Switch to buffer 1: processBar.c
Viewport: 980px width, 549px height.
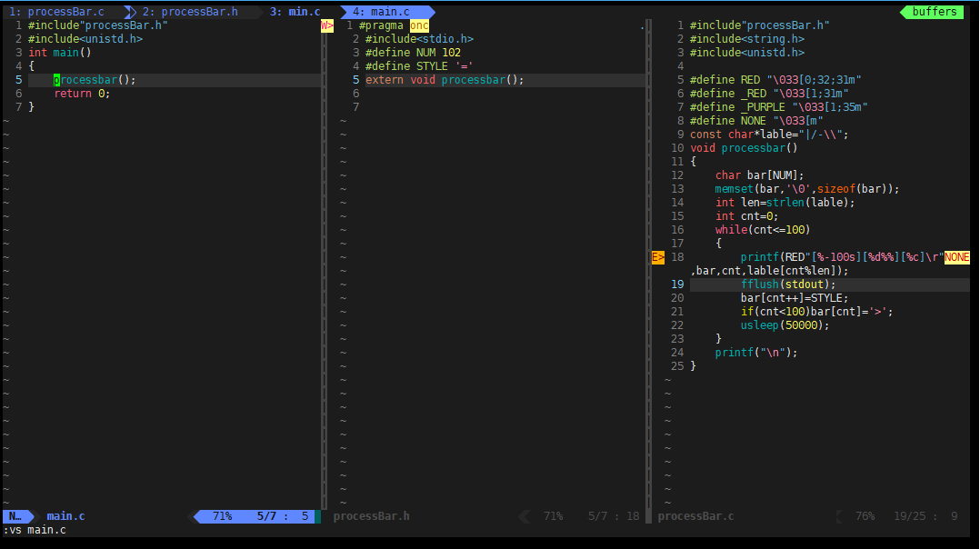[56, 12]
